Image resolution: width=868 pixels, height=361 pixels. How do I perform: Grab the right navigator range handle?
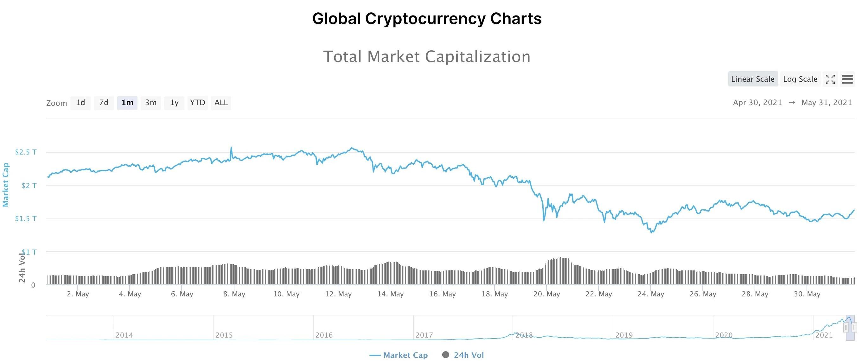pos(854,327)
